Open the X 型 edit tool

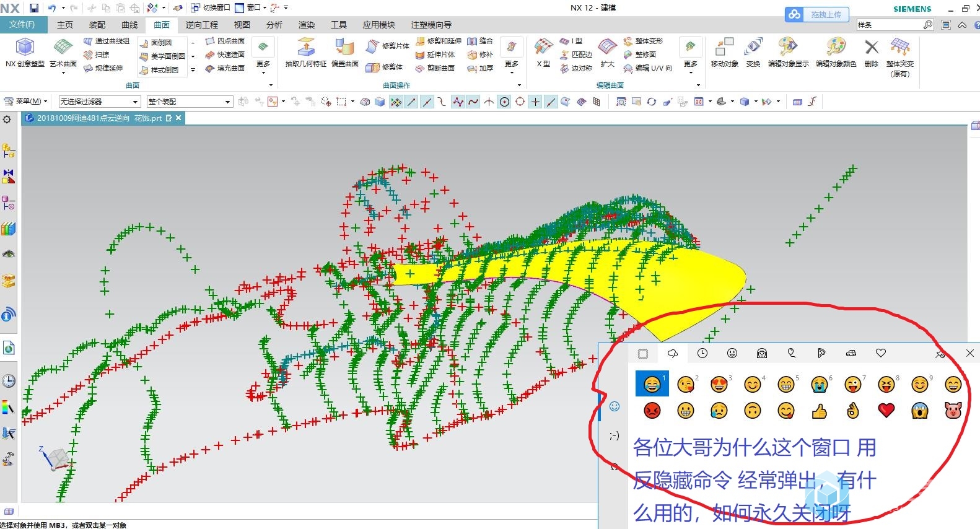(x=543, y=53)
